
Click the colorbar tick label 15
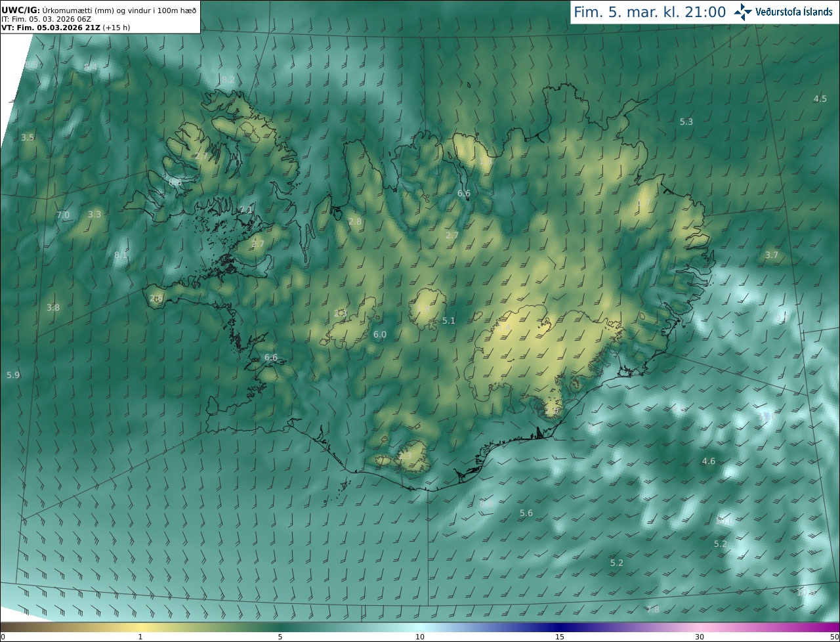(560, 637)
